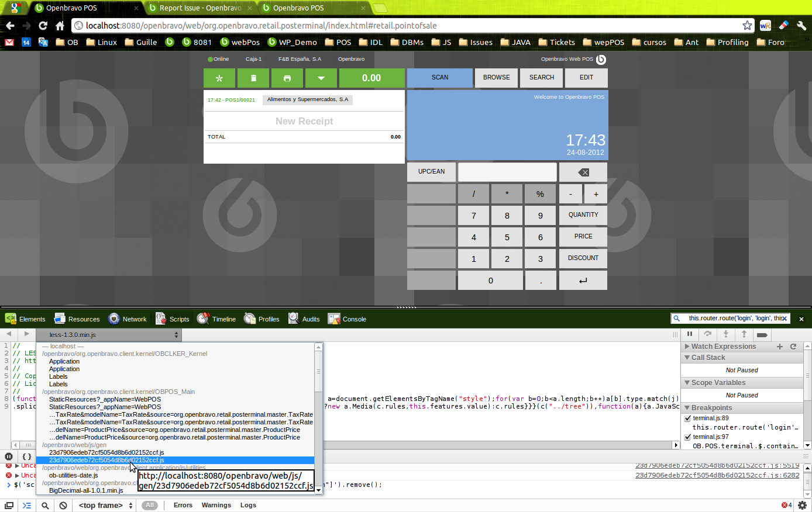Screen dimensions: 812x512
Task: Open the top frame selector
Action: pos(106,506)
